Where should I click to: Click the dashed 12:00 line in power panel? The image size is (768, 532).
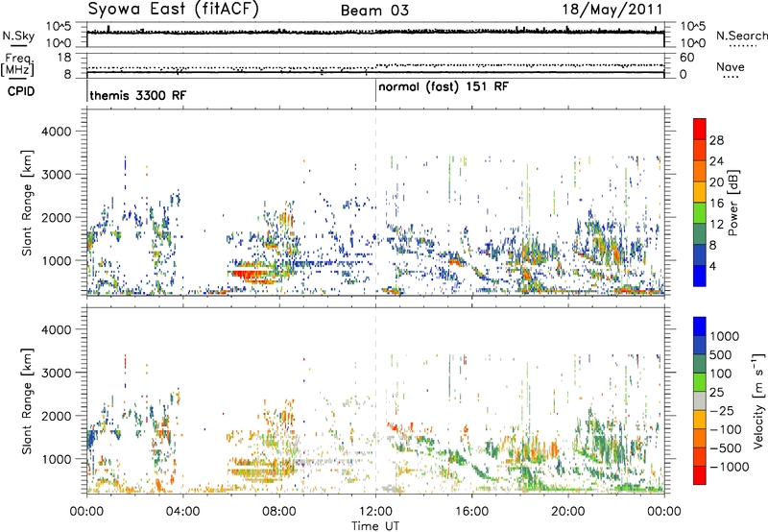375,203
